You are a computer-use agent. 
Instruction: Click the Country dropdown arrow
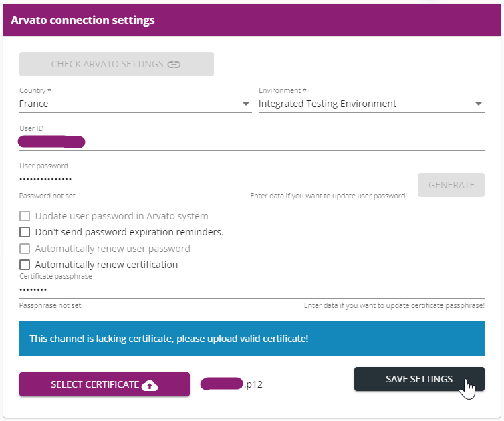tap(245, 104)
